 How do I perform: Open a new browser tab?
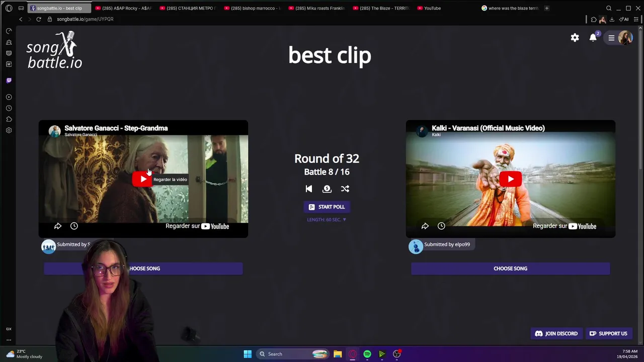tap(547, 8)
